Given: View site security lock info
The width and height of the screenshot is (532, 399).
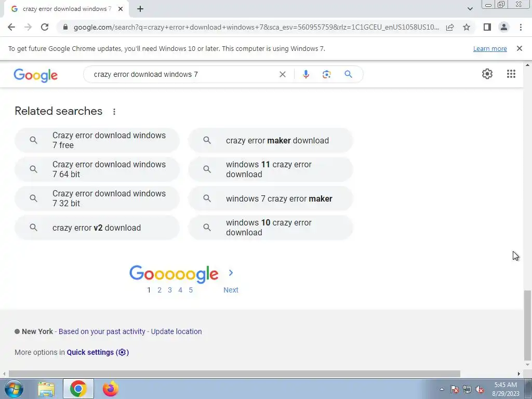Looking at the screenshot, I should tap(65, 27).
